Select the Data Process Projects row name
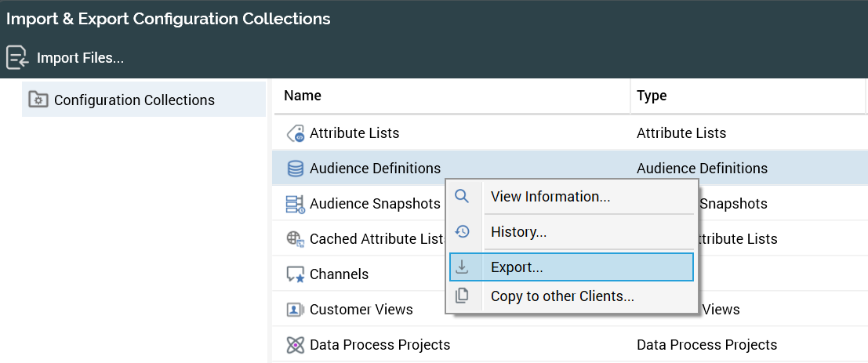The width and height of the screenshot is (868, 363). pos(380,345)
